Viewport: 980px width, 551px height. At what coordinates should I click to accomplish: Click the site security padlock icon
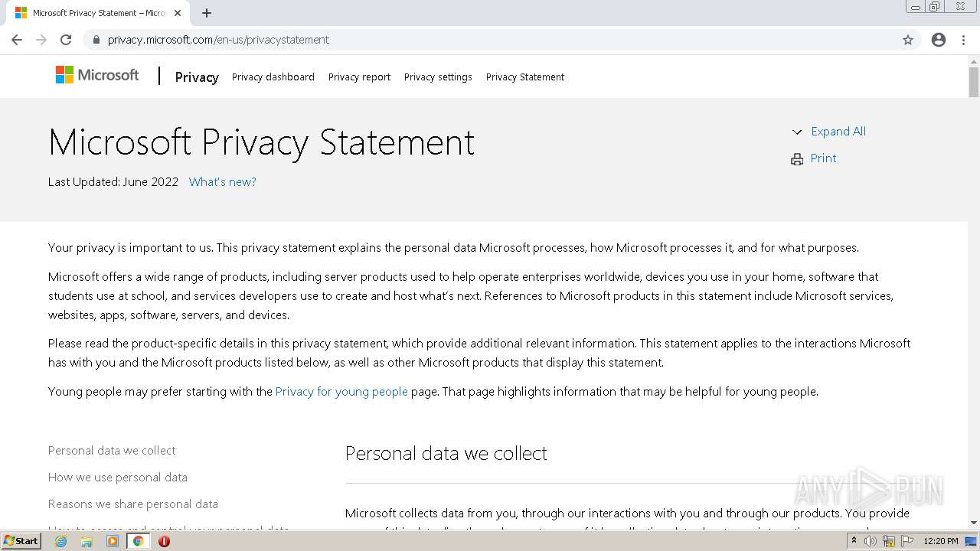coord(96,40)
